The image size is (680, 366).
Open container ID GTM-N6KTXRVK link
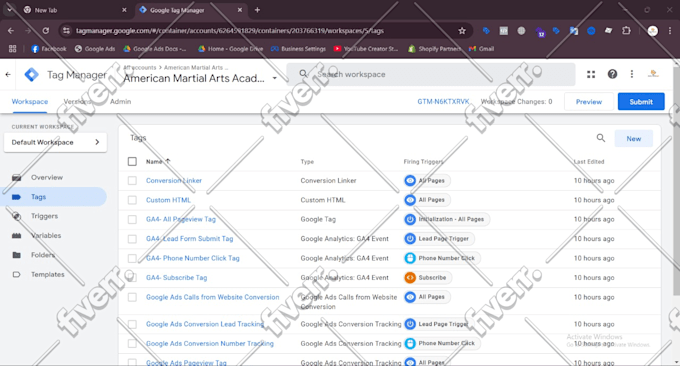pos(443,101)
